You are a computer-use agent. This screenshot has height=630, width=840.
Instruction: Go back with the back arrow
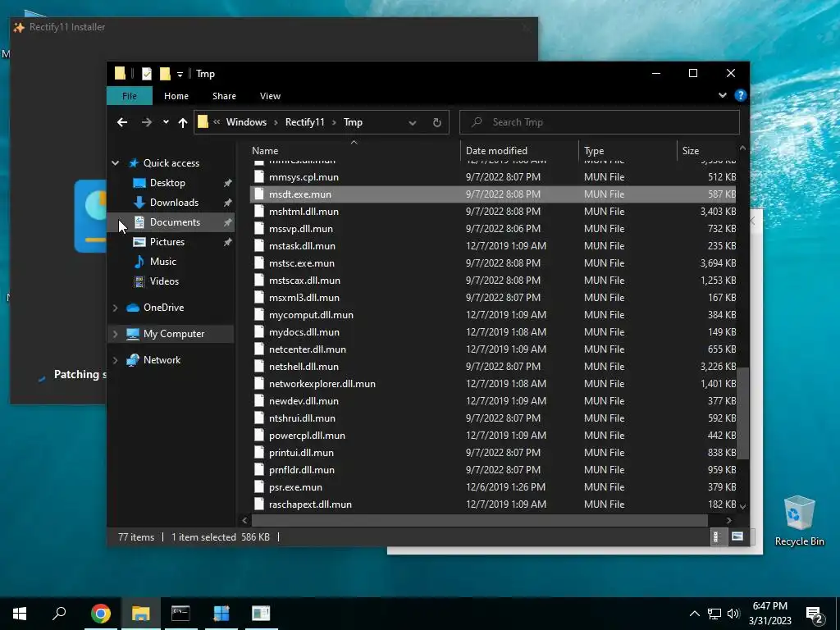click(x=122, y=123)
